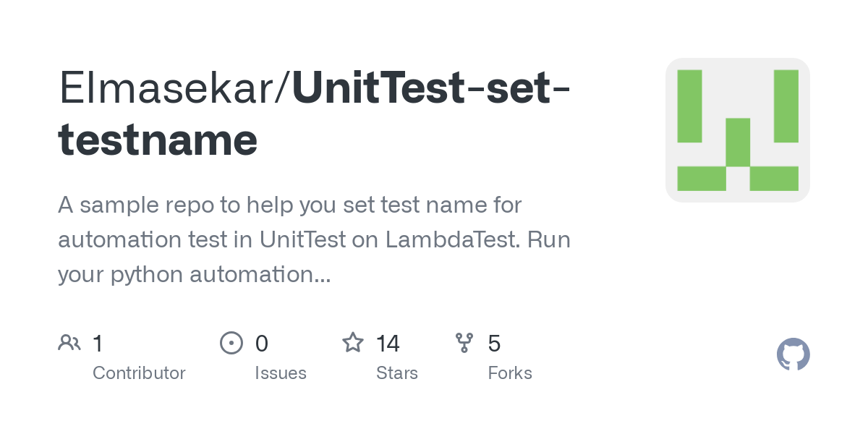Image resolution: width=868 pixels, height=434 pixels.
Task: Click 'testname' on the title's second line
Action: (x=158, y=139)
